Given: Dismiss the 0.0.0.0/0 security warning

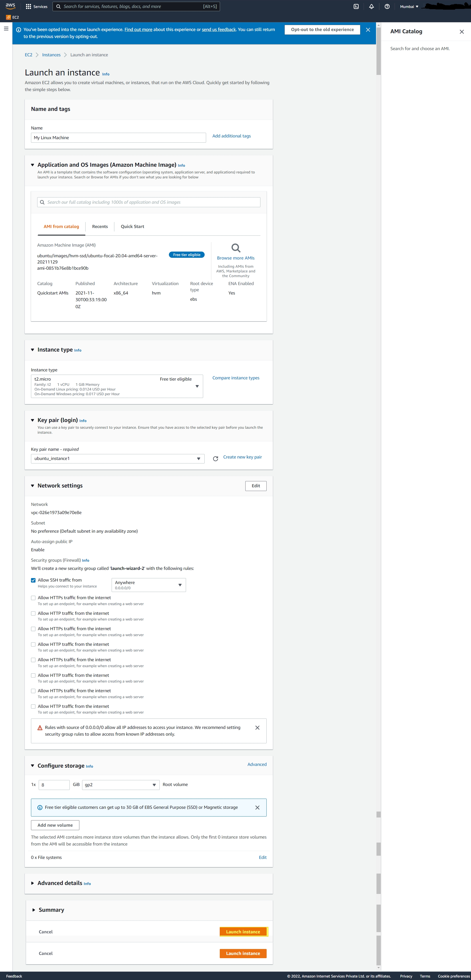Looking at the screenshot, I should click(257, 728).
